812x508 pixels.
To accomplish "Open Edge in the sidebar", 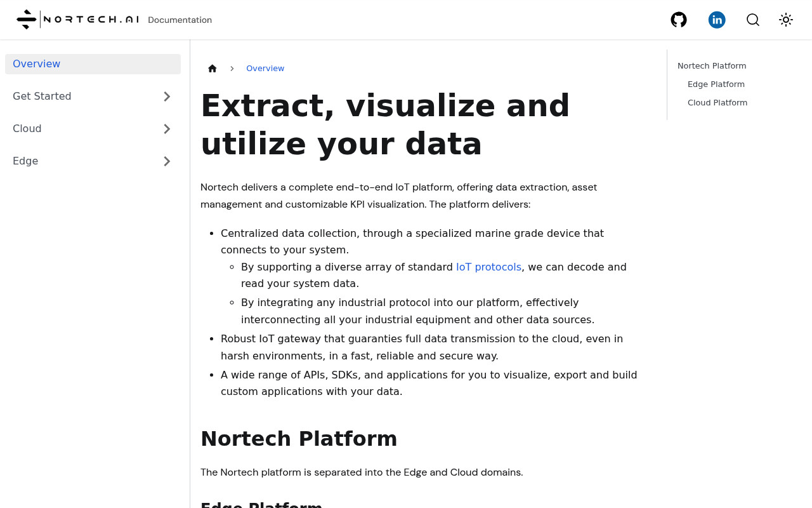I will pyautogui.click(x=25, y=161).
